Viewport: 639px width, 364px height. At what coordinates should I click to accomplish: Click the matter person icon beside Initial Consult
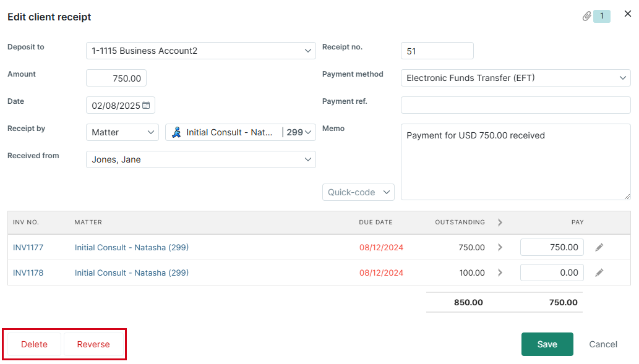pos(176,132)
